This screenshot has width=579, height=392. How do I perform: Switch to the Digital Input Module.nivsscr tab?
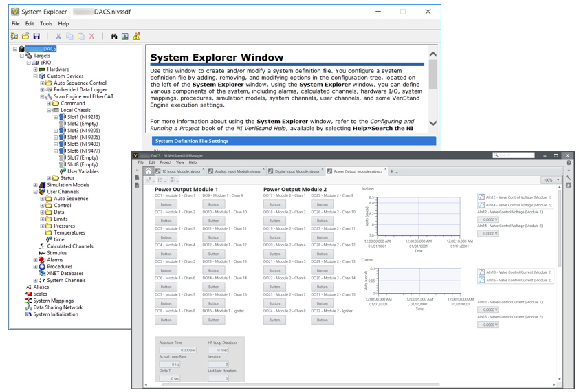[297, 171]
